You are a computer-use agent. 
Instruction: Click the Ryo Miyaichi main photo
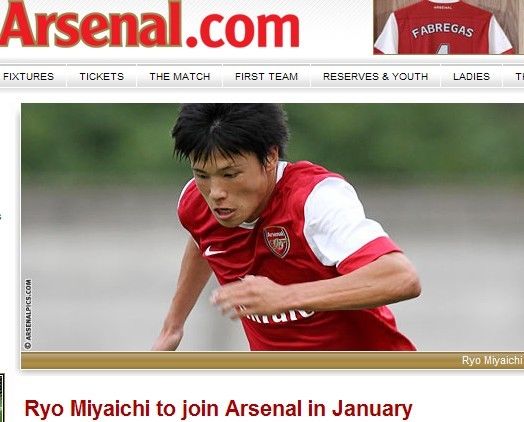pyautogui.click(x=272, y=227)
